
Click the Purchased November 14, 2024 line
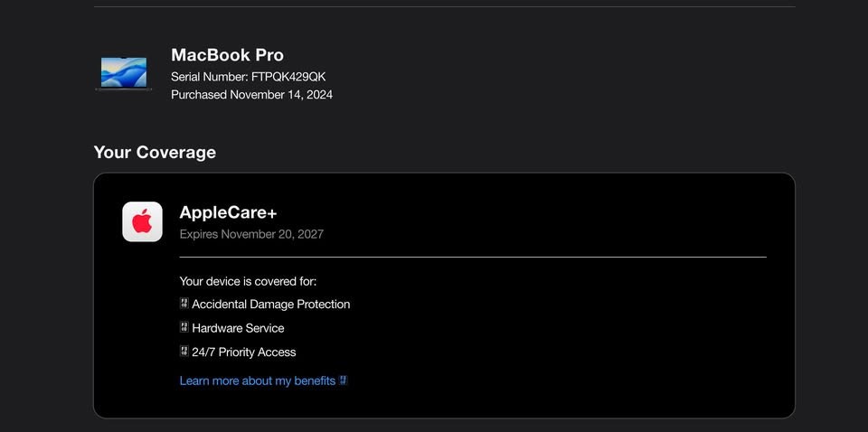click(251, 94)
